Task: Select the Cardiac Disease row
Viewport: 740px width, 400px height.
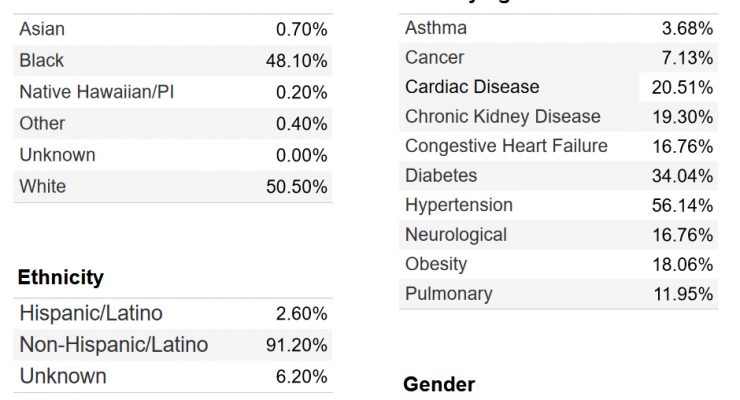Action: click(x=558, y=87)
